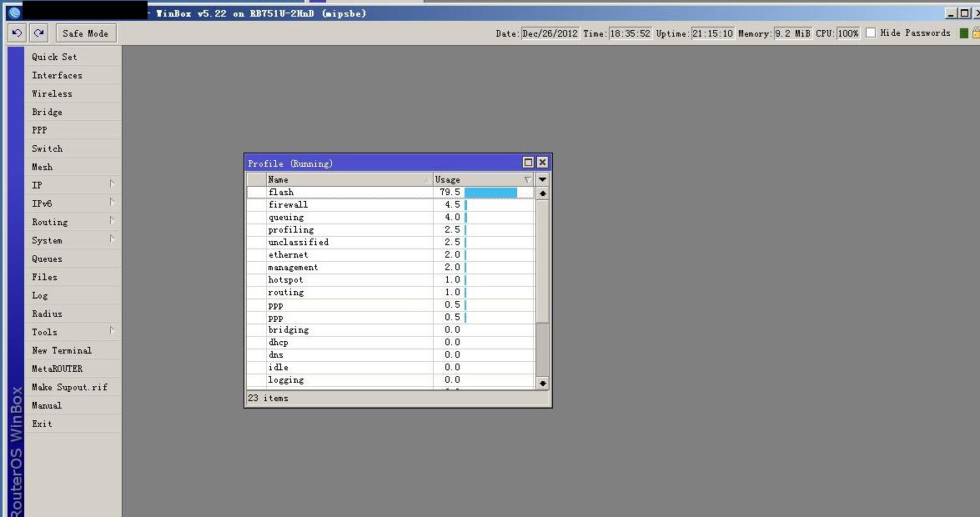This screenshot has height=517, width=980.
Task: Expand the IP submenu
Action: tap(112, 183)
